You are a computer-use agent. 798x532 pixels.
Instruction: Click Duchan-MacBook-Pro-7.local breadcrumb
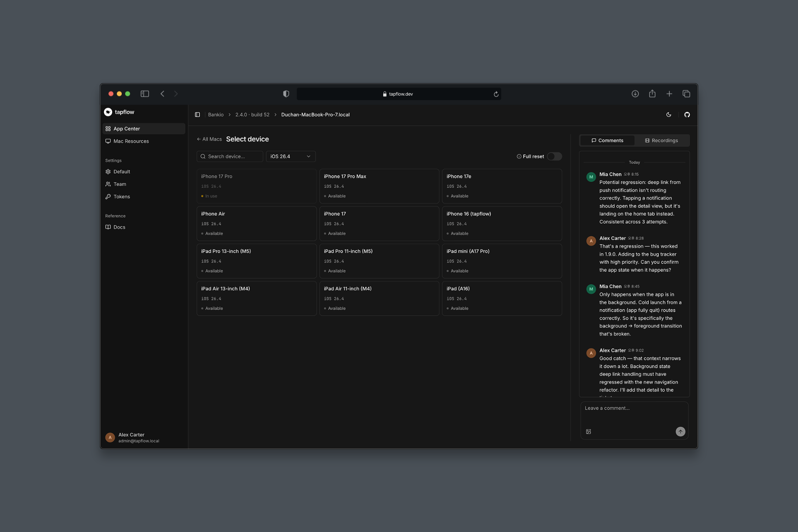315,115
